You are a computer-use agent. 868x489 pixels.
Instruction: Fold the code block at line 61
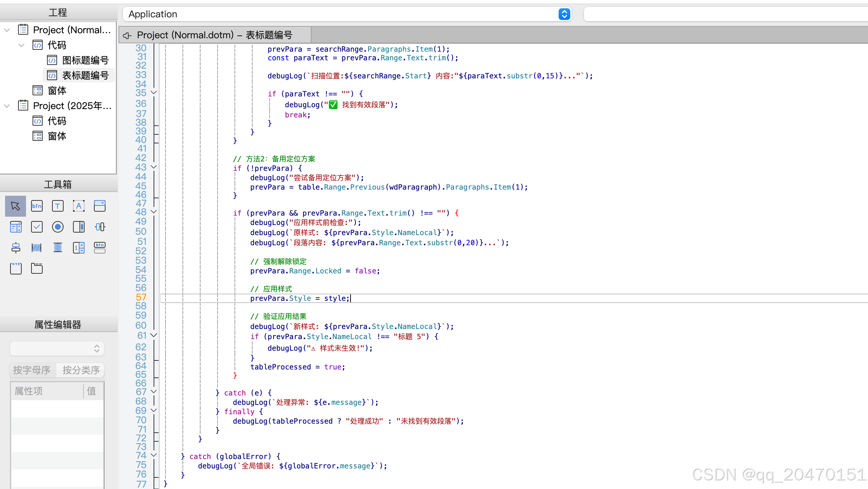[x=154, y=335]
